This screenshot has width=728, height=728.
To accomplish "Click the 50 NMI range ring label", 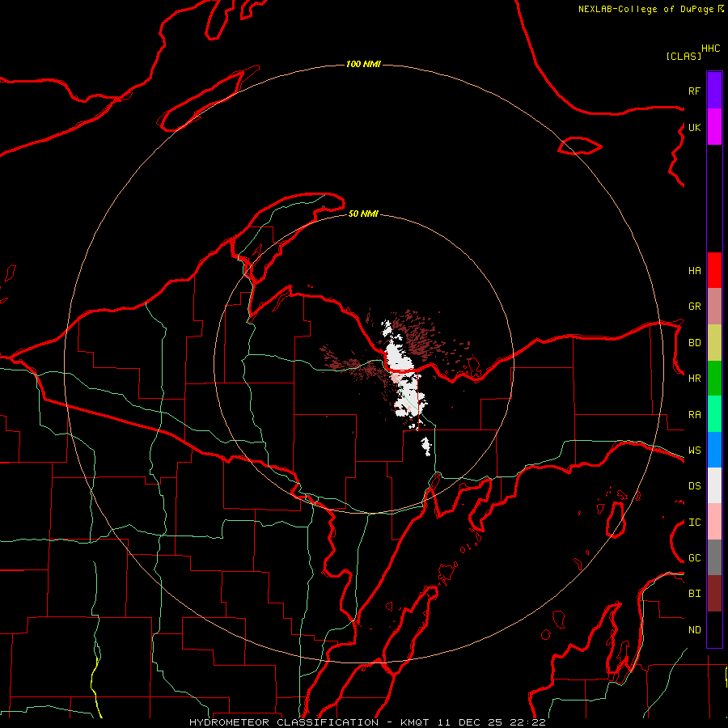I will (363, 214).
